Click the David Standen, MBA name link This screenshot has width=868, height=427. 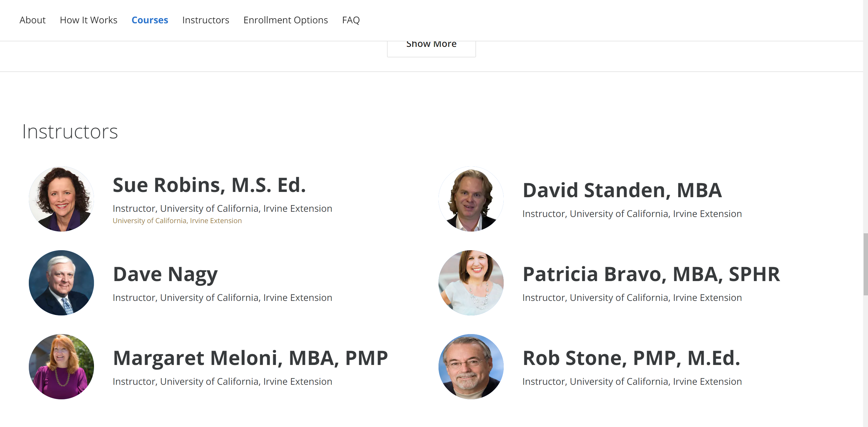pyautogui.click(x=622, y=190)
